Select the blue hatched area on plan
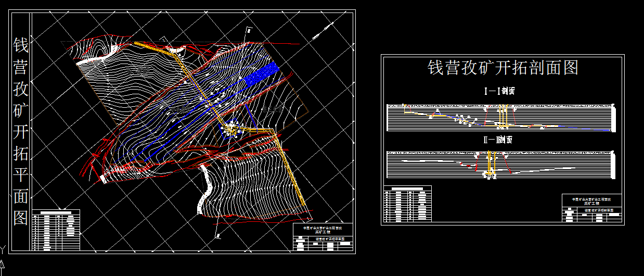Viewport: 644px width, 276px height. tap(262, 73)
